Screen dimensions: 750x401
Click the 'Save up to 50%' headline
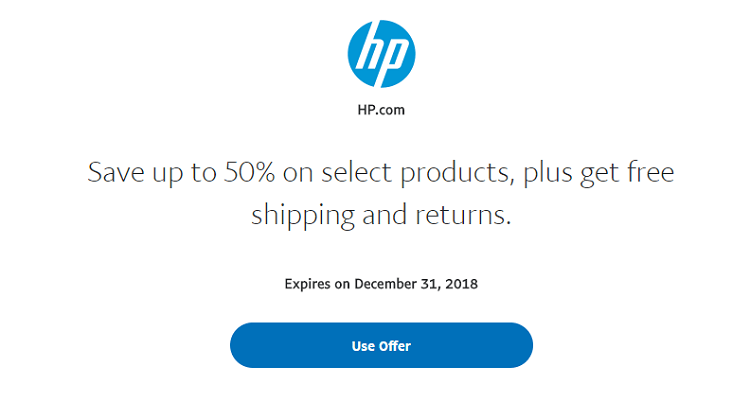pos(381,193)
